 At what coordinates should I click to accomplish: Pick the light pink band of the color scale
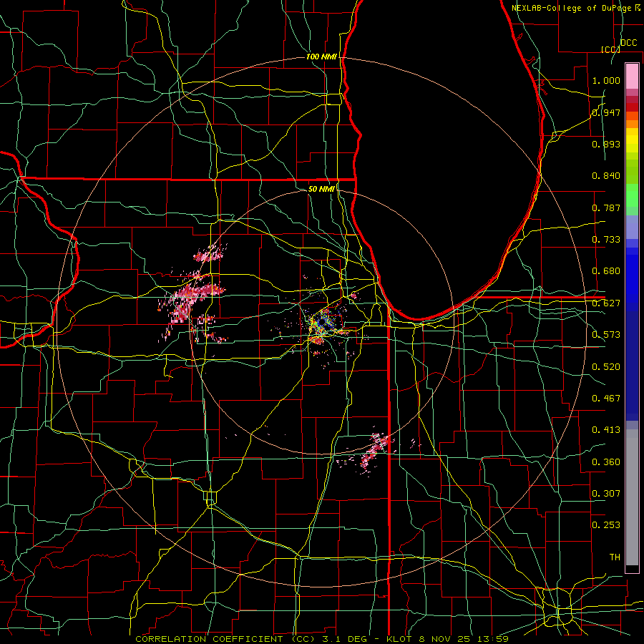[632, 76]
